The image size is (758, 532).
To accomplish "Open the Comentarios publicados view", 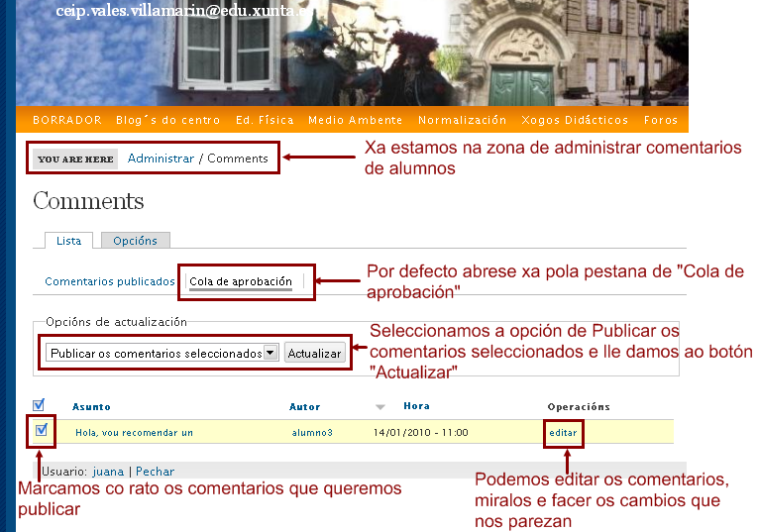I will pos(109,281).
